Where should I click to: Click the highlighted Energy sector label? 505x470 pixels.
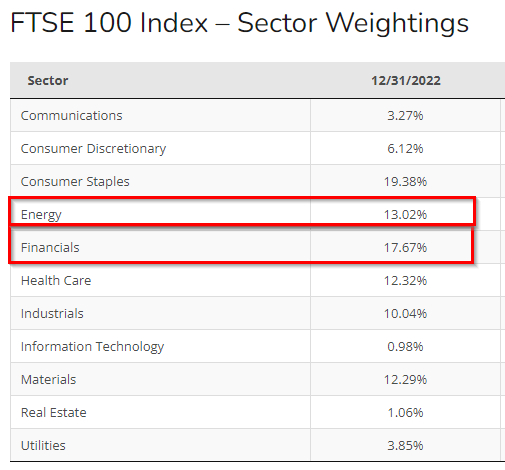(x=41, y=215)
